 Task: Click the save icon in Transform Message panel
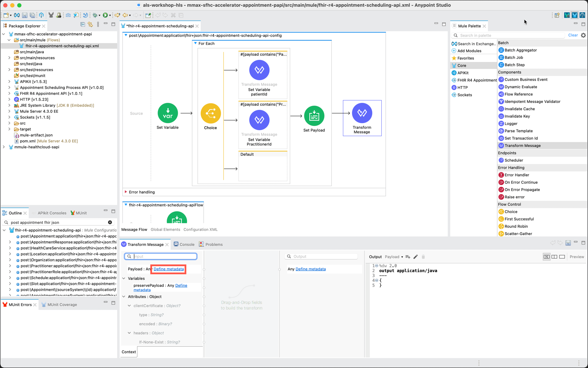(568, 243)
